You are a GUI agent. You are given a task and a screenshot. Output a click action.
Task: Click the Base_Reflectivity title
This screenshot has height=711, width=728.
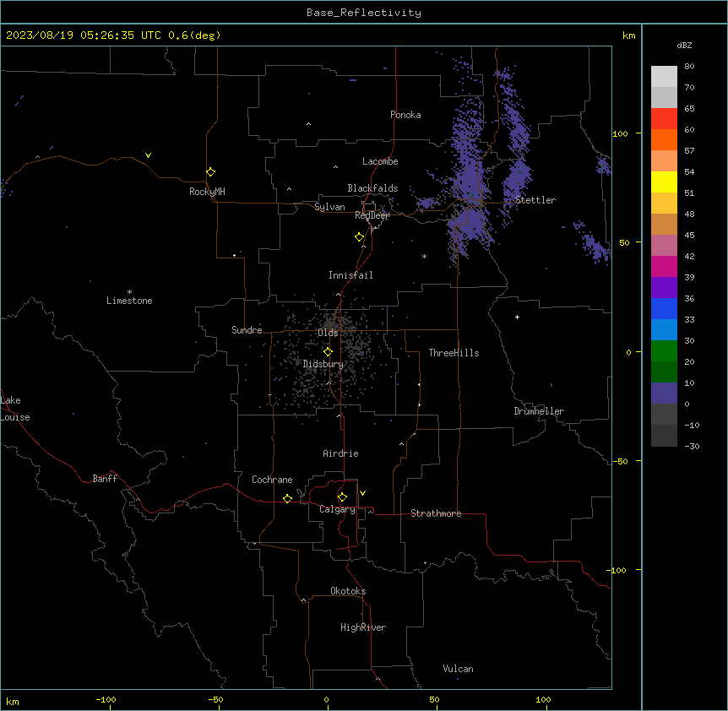(x=364, y=13)
